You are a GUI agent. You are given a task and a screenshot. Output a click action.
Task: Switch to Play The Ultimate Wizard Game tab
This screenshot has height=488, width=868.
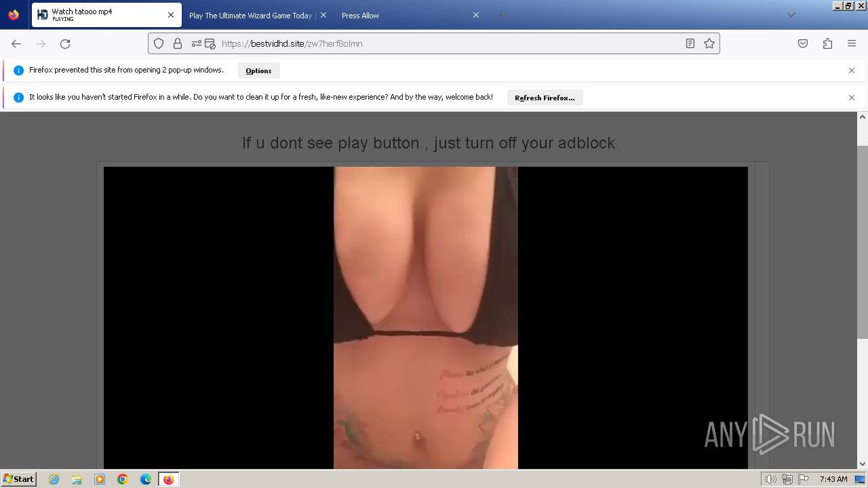[x=258, y=15]
